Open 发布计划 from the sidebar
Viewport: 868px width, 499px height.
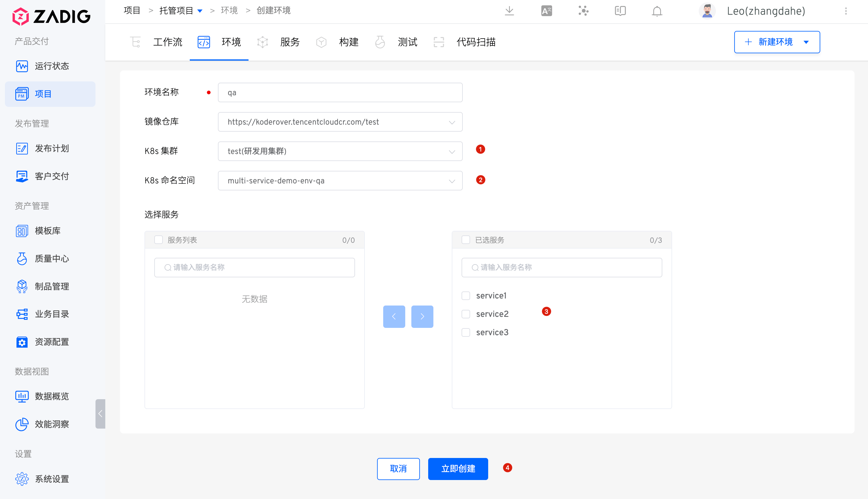coord(51,148)
